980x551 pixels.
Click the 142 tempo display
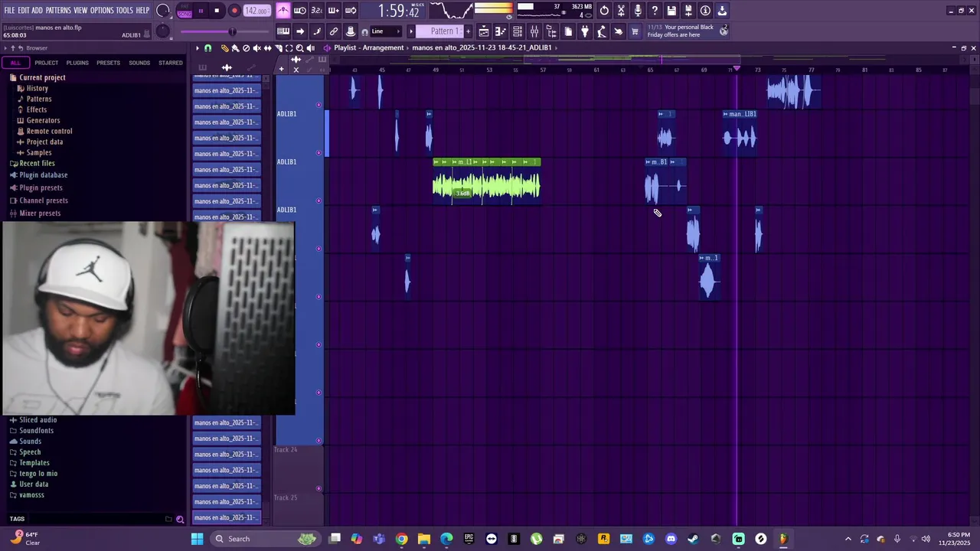point(256,11)
